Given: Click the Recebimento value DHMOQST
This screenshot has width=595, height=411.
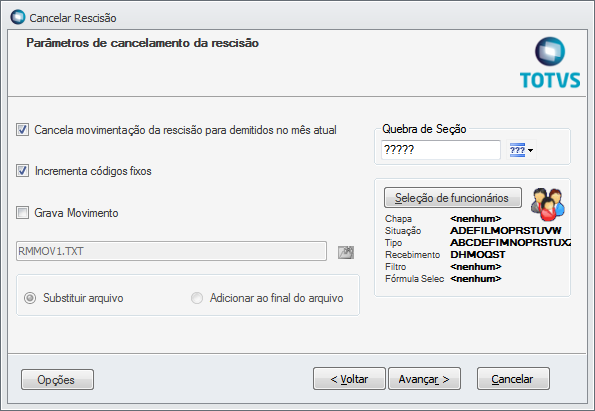Looking at the screenshot, I should (x=478, y=254).
